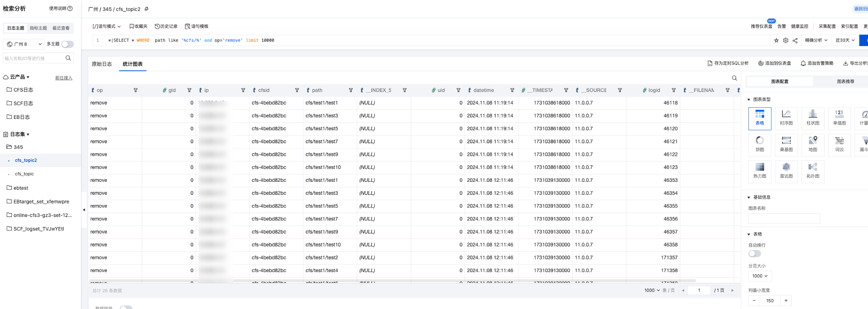The image size is (868, 309).
Task: Switch to the 图表推荐 tab
Action: click(845, 82)
